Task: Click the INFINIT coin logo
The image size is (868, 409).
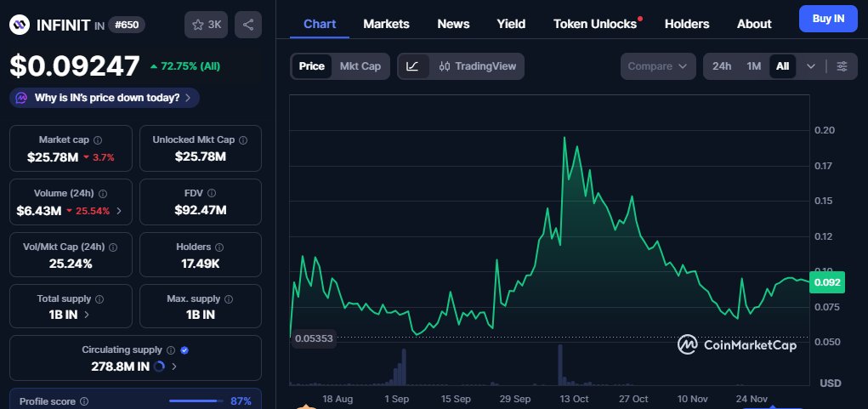Action: pos(20,25)
